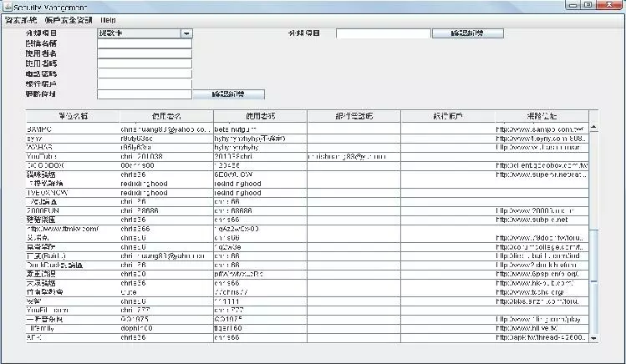
Task: Click the http://www.sampo.com.tw URL cell
Action: (542, 129)
